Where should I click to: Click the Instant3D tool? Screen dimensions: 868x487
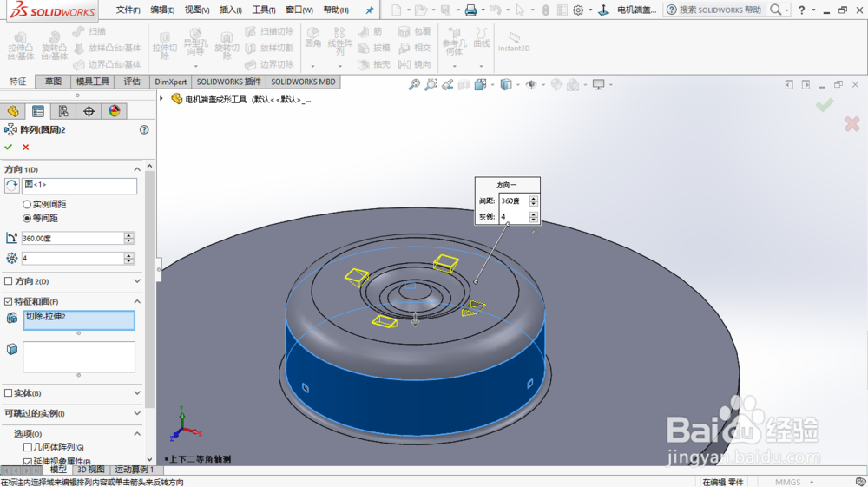[514, 42]
